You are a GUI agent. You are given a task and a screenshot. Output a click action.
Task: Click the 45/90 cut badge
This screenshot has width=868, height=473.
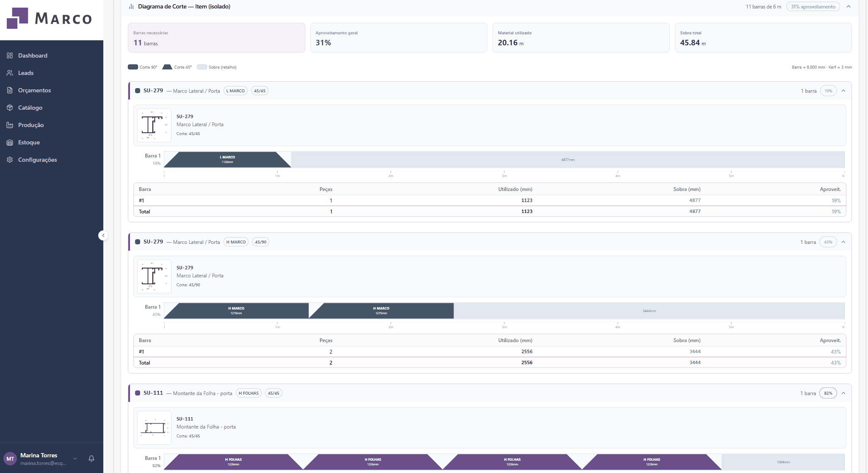click(261, 242)
